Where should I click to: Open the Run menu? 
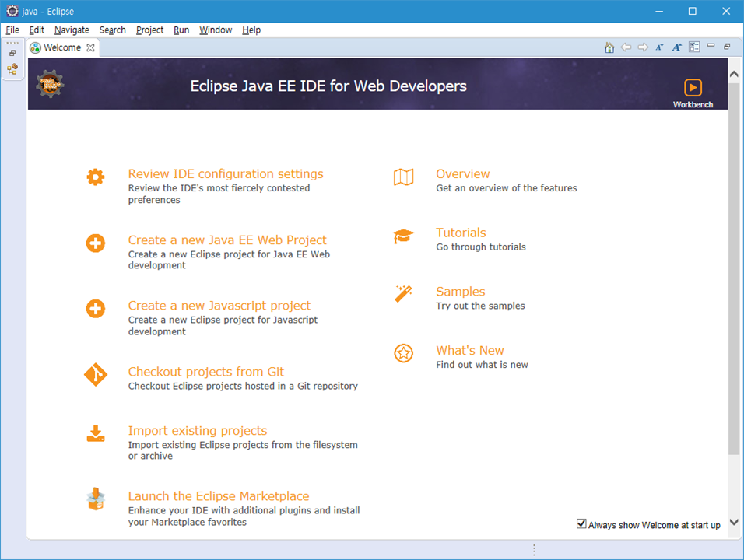(x=181, y=30)
